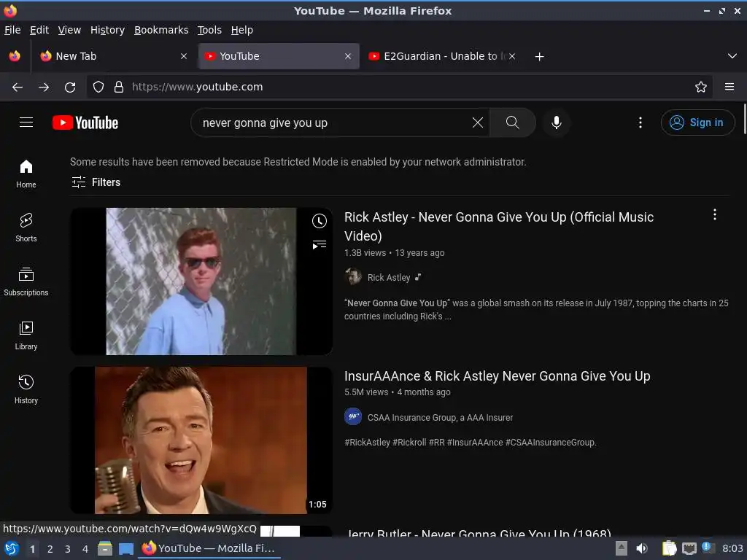Screen dimensions: 747x560
Task: Switch to workspace 4 in taskbar
Action: point(85,549)
